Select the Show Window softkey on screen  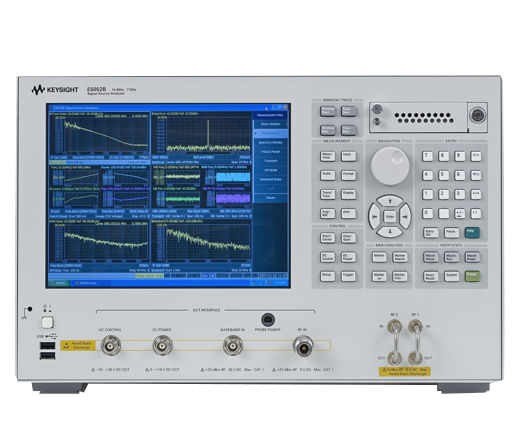(x=271, y=124)
